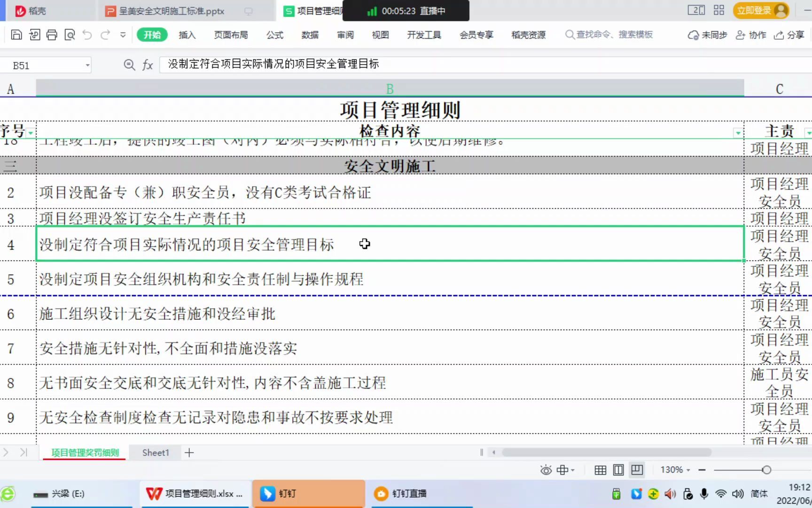Click the undo arrow
Viewport: 812px width, 508px height.
coord(87,35)
